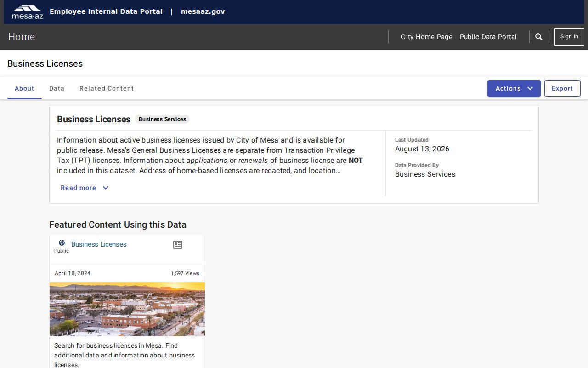Screen dimensions: 588x368
Task: Click the story icon on Business Licenses card
Action: [x=178, y=245]
